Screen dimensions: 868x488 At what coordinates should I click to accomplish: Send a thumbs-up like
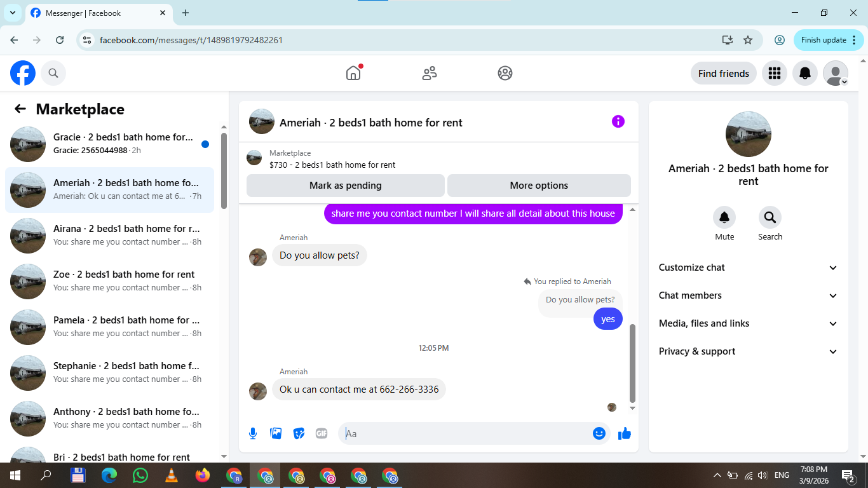625,433
